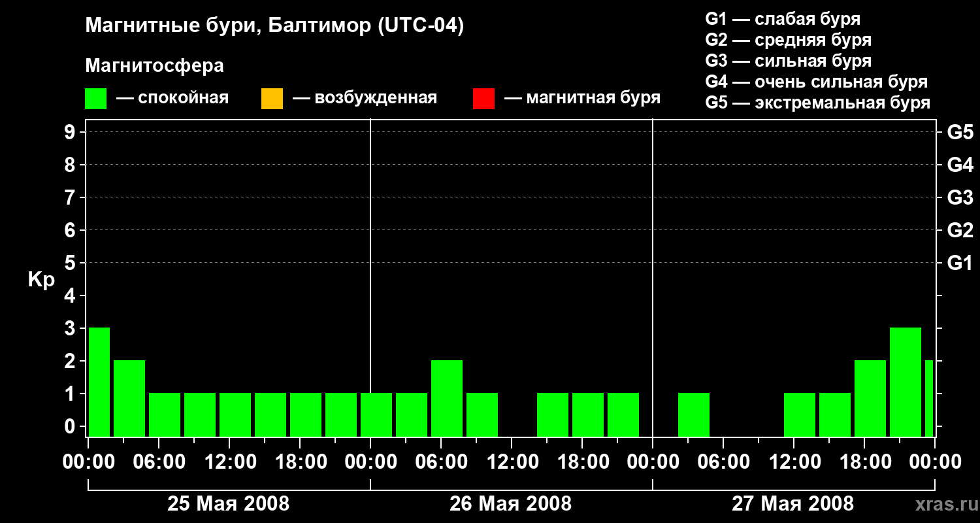Screen dimensions: 980x523
Task: Click the G5 label on right axis
Action: pos(960,133)
